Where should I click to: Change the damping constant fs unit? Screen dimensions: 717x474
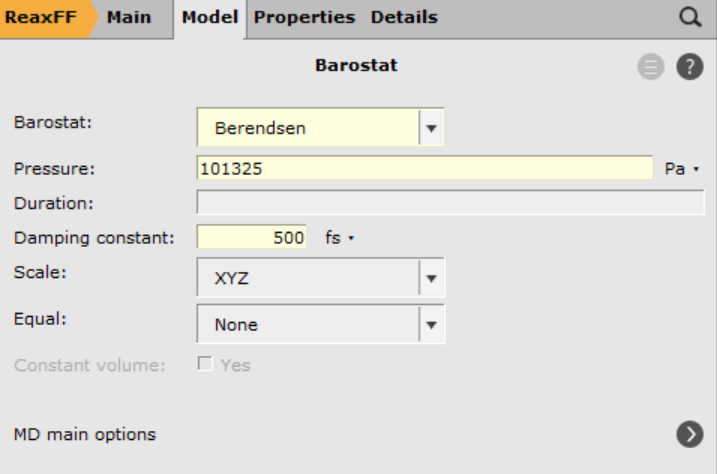pos(341,238)
